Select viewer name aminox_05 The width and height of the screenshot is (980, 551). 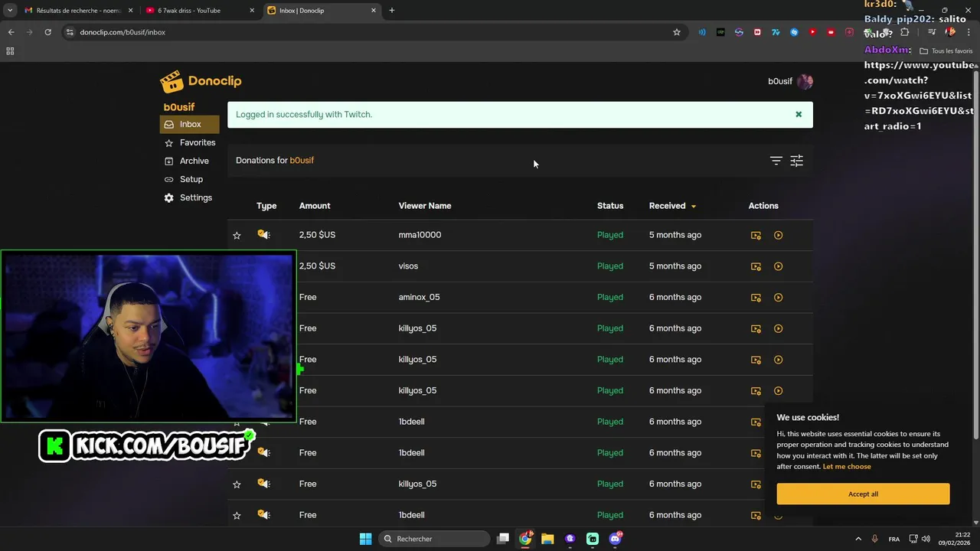[x=419, y=297]
